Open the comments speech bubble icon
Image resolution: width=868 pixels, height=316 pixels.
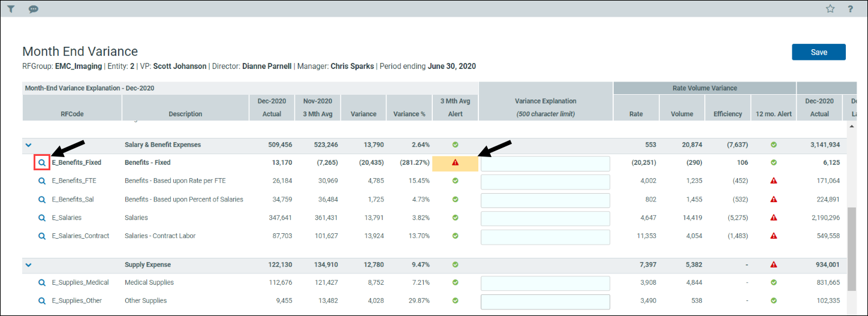34,9
